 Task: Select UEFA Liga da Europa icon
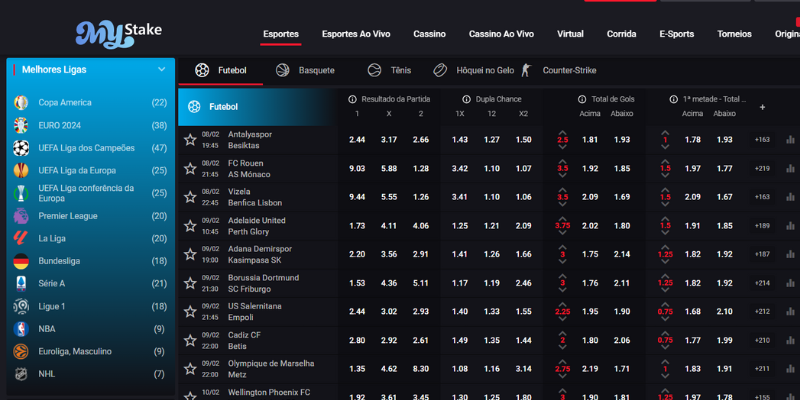[x=21, y=170]
